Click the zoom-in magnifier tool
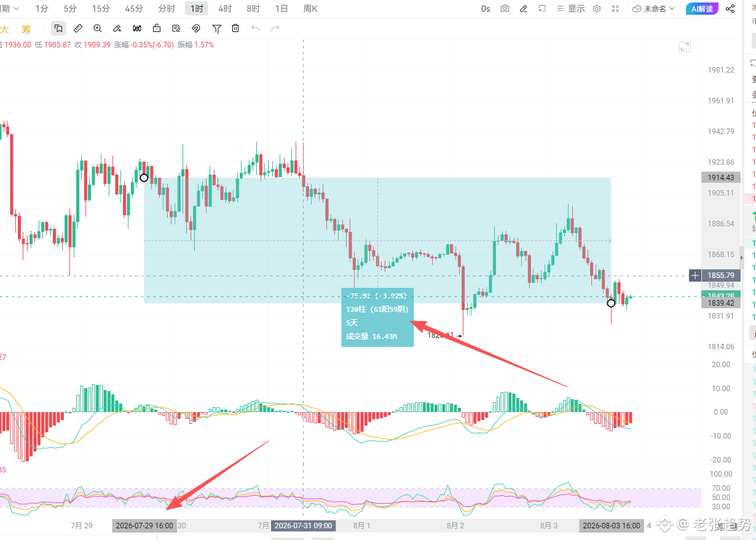756x540 pixels. point(98,28)
